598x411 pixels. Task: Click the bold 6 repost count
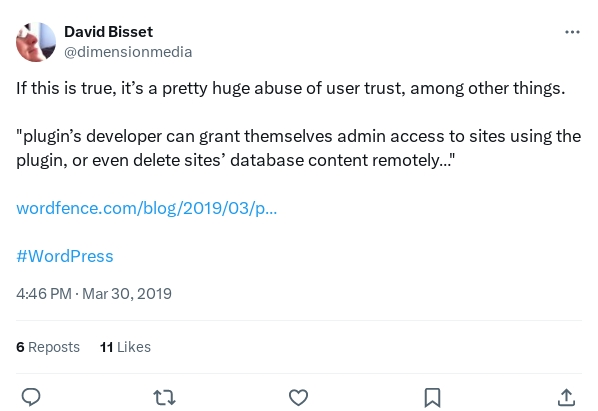coord(20,347)
